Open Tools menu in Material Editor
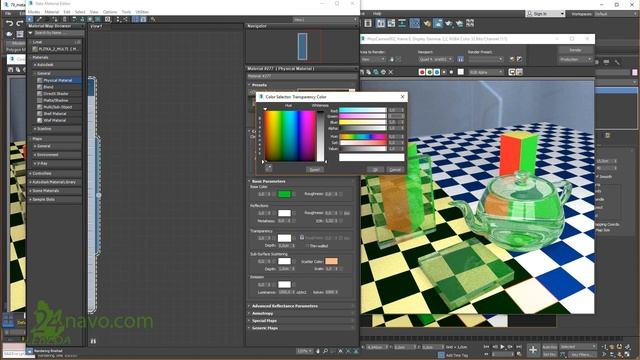The width and height of the screenshot is (640, 360). click(126, 12)
